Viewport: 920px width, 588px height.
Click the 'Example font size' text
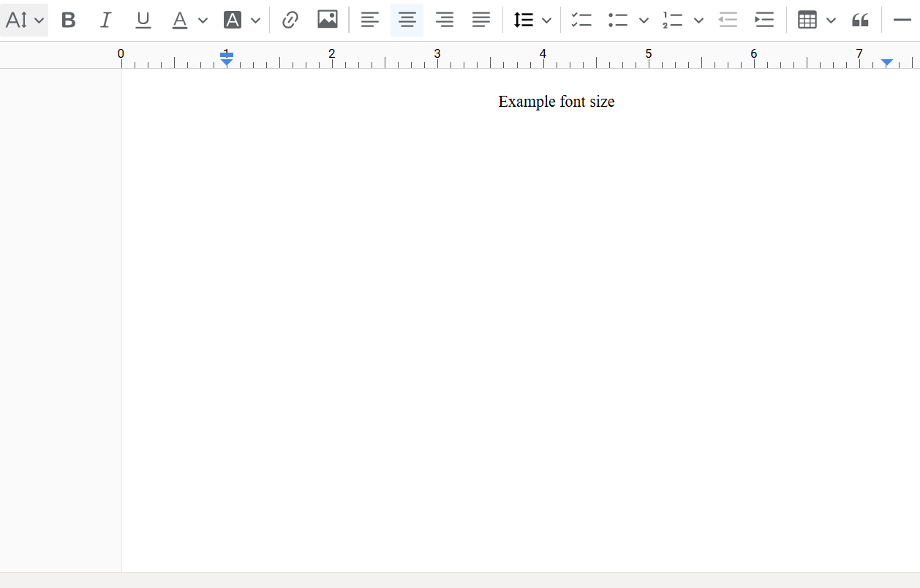(x=557, y=102)
